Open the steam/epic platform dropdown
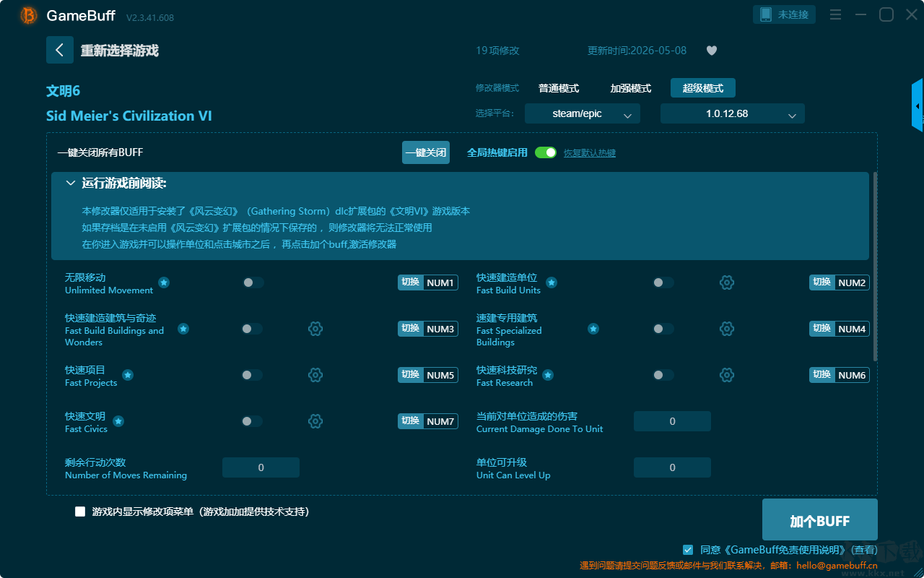 tap(583, 113)
